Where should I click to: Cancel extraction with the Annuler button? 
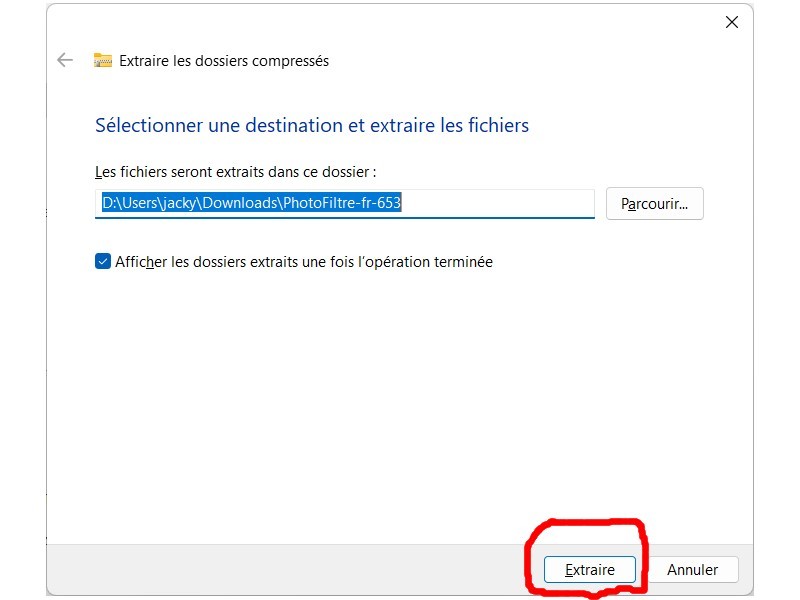(693, 570)
